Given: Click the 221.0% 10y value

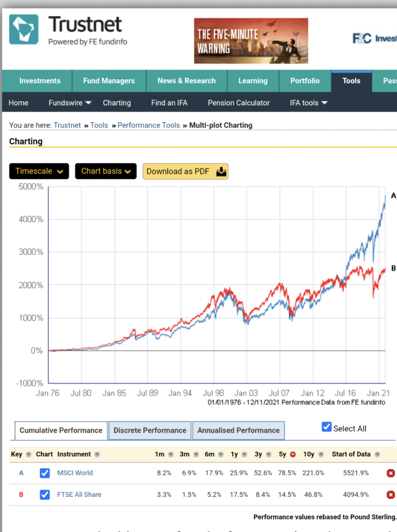Looking at the screenshot, I should [313, 473].
